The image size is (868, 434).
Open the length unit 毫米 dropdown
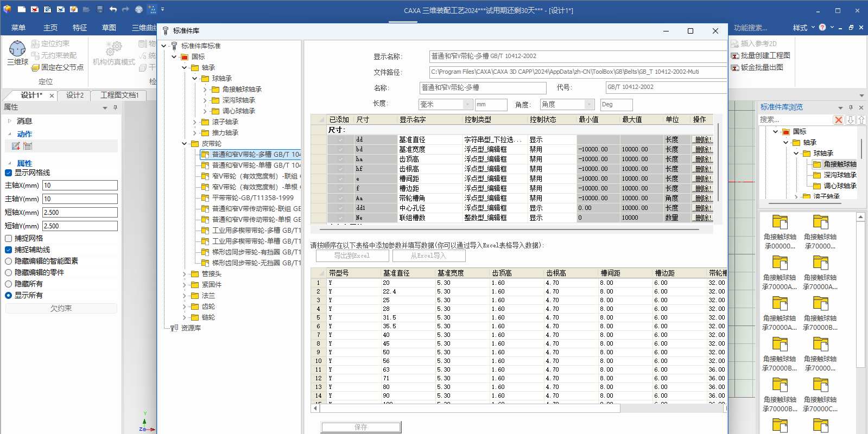pos(467,104)
